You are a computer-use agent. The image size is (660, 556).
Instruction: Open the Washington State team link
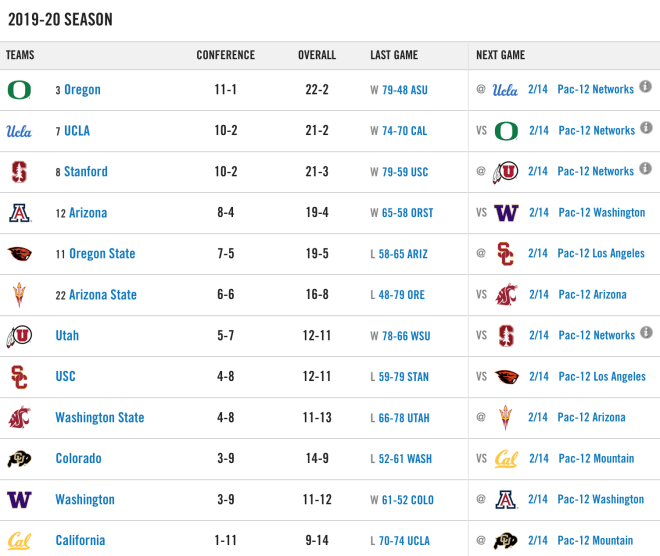click(x=100, y=418)
